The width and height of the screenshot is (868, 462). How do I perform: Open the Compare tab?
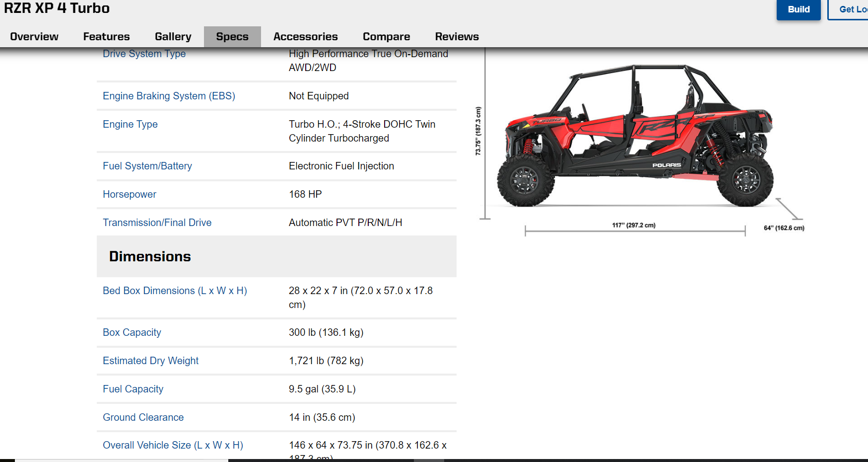tap(387, 37)
